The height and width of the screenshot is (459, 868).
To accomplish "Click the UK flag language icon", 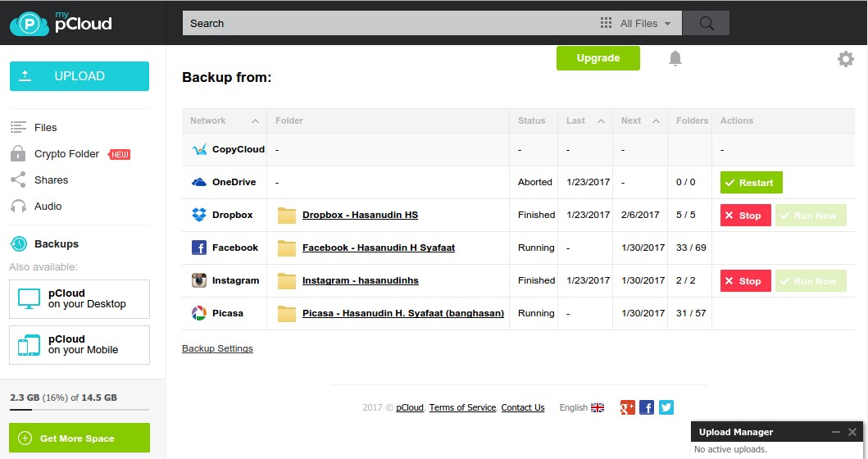I will pyautogui.click(x=598, y=407).
